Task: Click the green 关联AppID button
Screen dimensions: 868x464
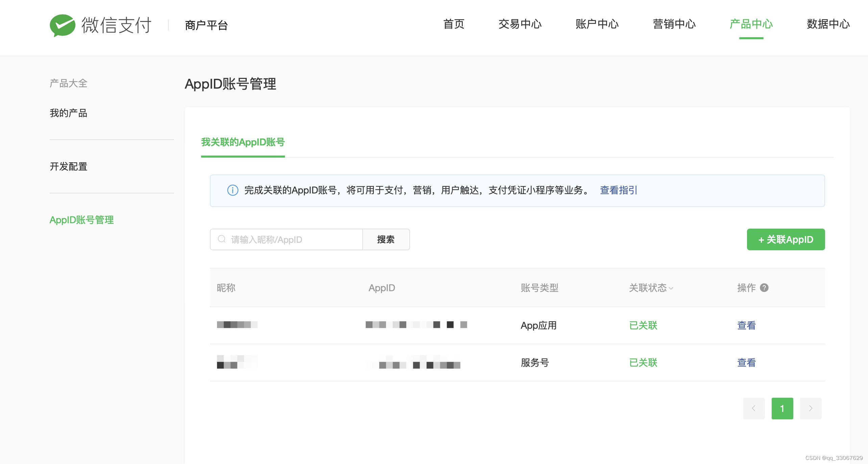Action: (786, 239)
